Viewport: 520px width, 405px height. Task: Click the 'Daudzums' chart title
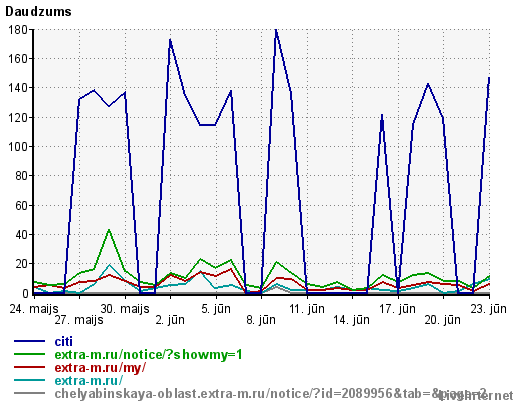pos(38,12)
